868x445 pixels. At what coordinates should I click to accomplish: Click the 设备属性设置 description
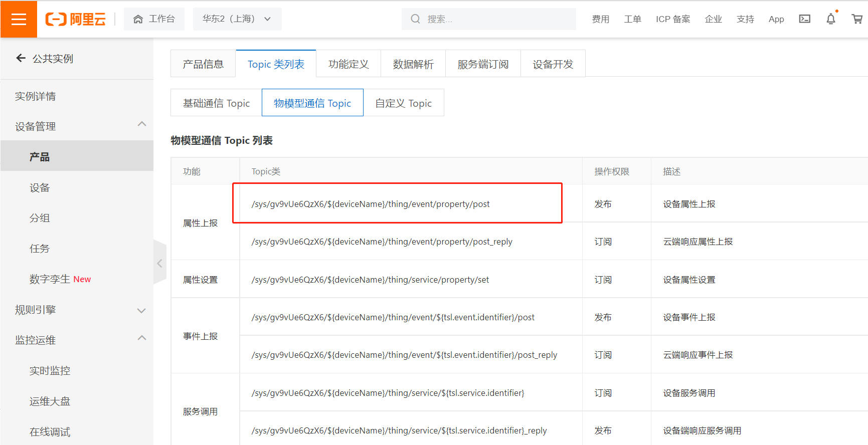pyautogui.click(x=689, y=280)
